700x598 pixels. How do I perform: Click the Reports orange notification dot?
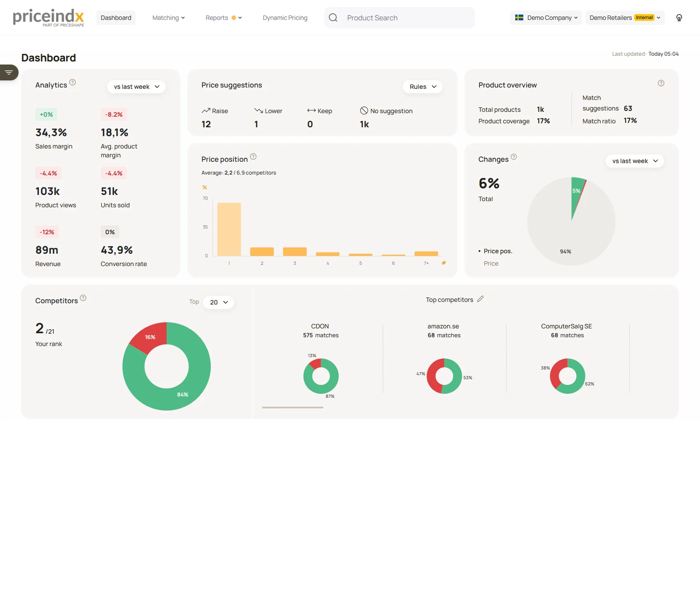pos(234,18)
